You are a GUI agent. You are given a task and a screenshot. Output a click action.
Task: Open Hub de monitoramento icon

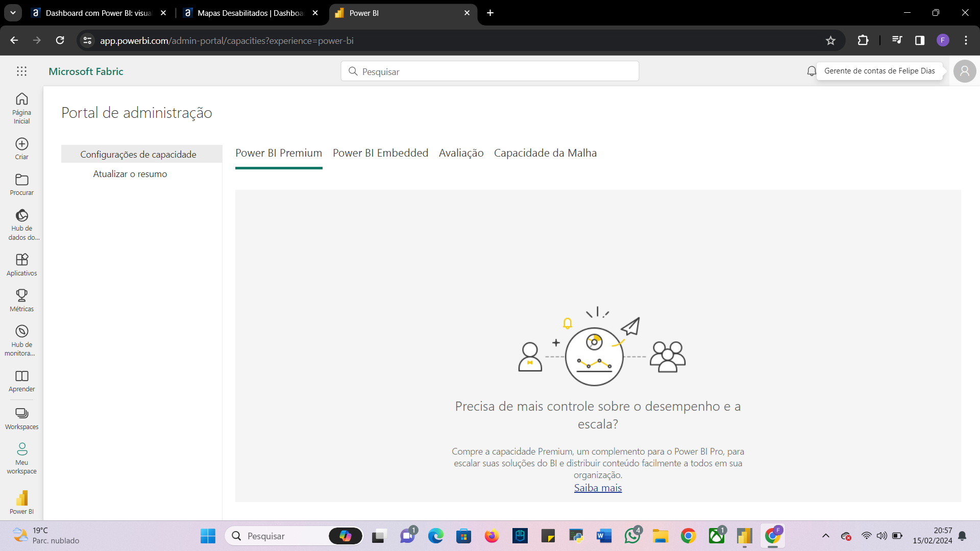[x=21, y=331]
